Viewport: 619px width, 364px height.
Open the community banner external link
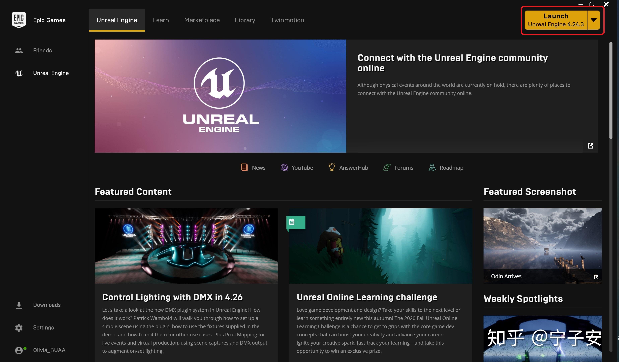tap(591, 146)
